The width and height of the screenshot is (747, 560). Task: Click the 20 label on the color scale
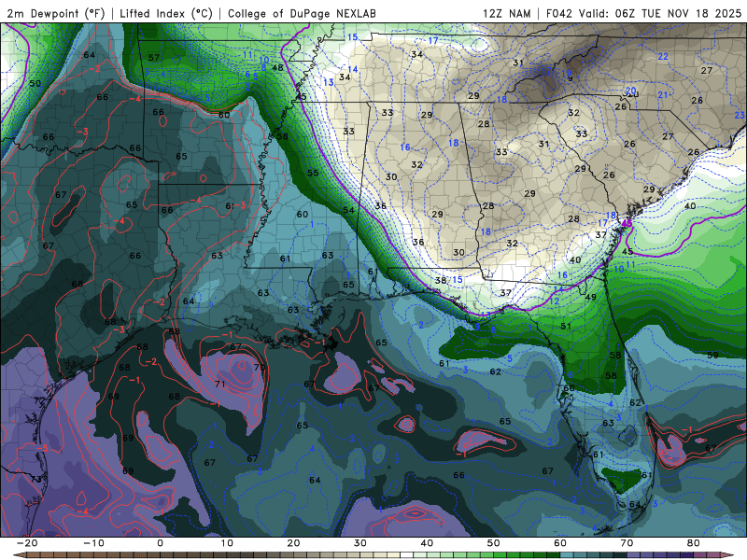point(293,543)
